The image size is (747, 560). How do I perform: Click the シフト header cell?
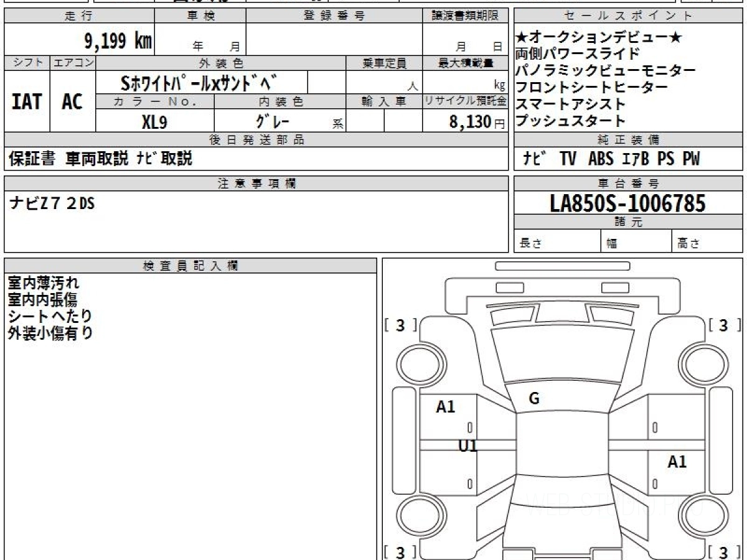pos(27,63)
